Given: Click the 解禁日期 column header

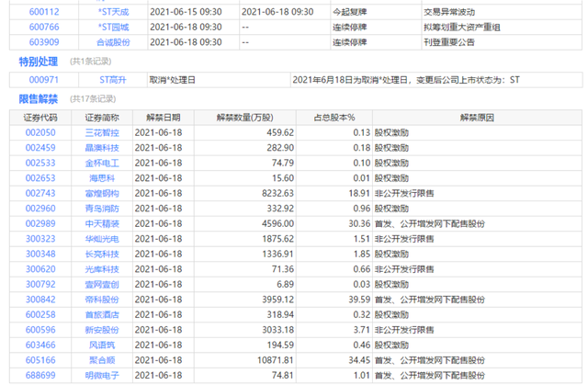Looking at the screenshot, I should point(164,118).
